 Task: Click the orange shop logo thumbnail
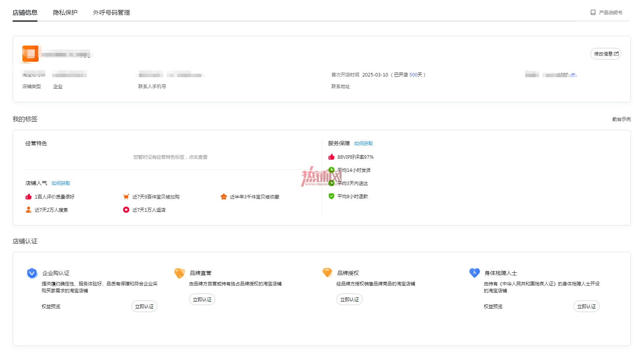30,54
